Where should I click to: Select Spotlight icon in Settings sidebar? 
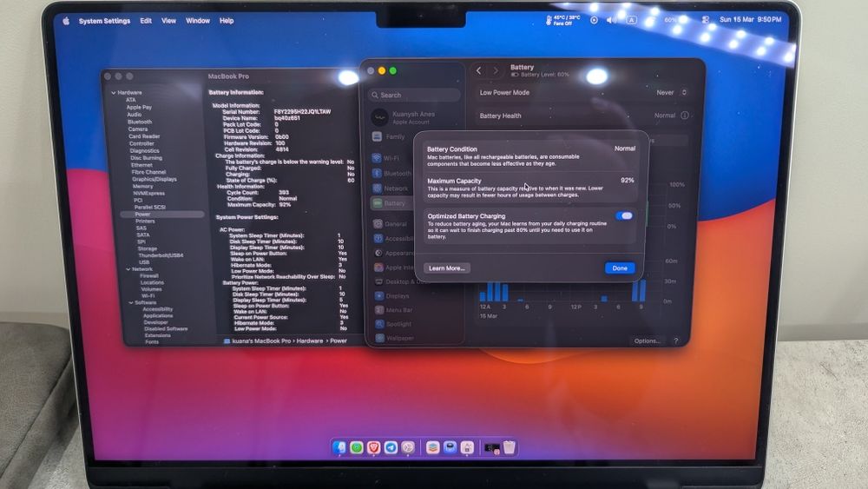380,324
